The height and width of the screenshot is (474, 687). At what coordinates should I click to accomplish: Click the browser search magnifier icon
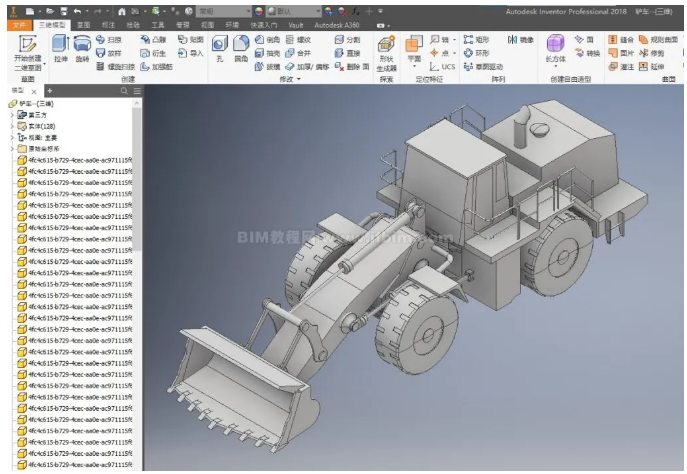pos(124,91)
